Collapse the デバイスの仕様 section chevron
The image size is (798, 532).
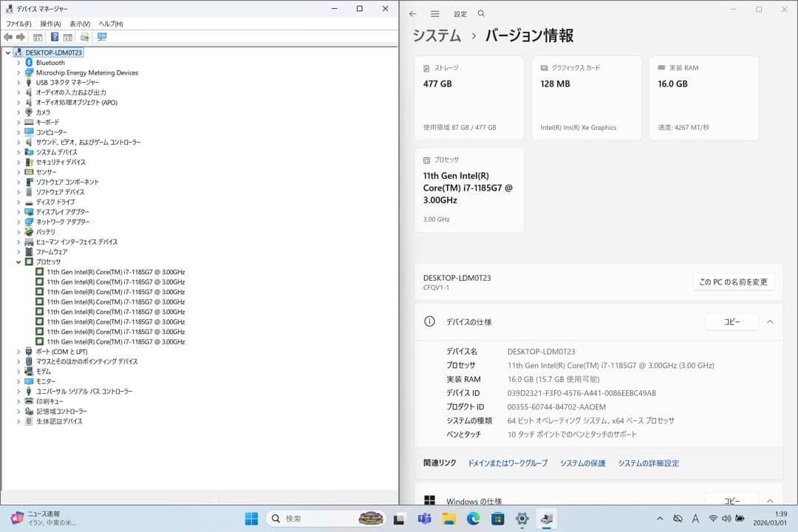[772, 321]
